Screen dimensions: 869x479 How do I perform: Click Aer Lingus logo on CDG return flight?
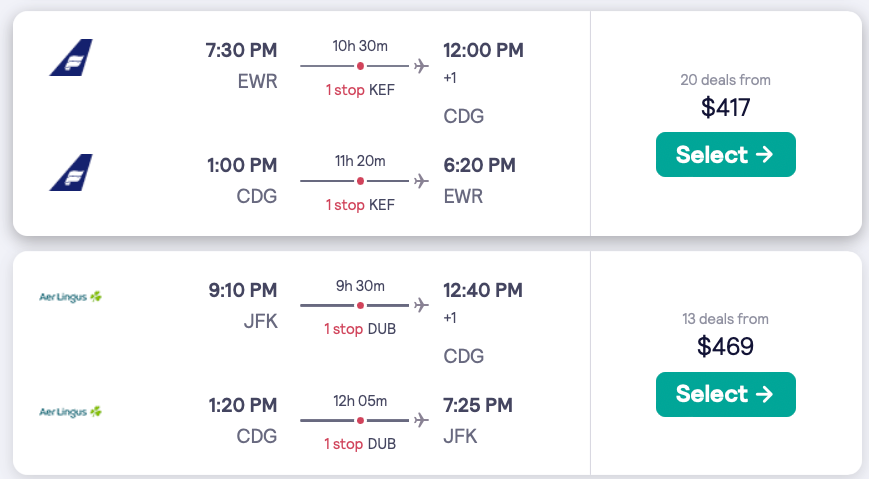coord(71,411)
